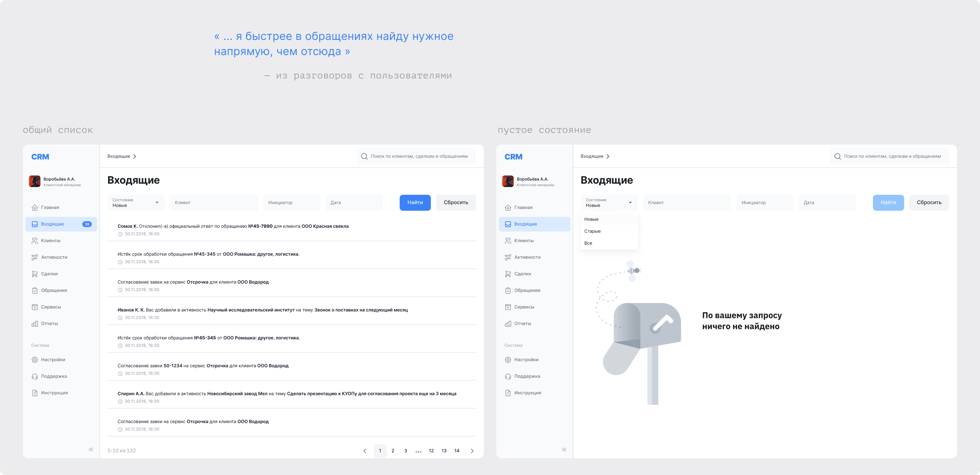Select Все option in dropdown list
Viewport: 980px width, 475px height.
609,243
